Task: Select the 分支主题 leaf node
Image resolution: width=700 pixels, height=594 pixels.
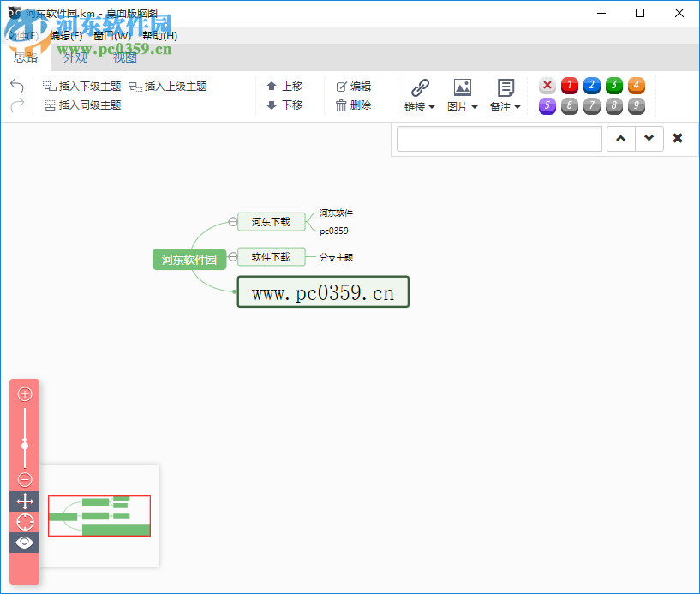Action: coord(336,257)
